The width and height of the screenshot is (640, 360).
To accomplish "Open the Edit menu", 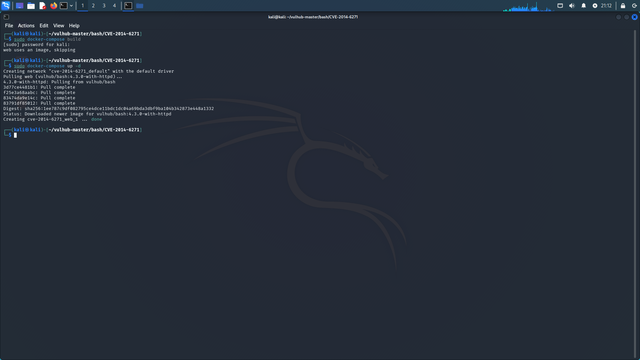I will point(44,25).
